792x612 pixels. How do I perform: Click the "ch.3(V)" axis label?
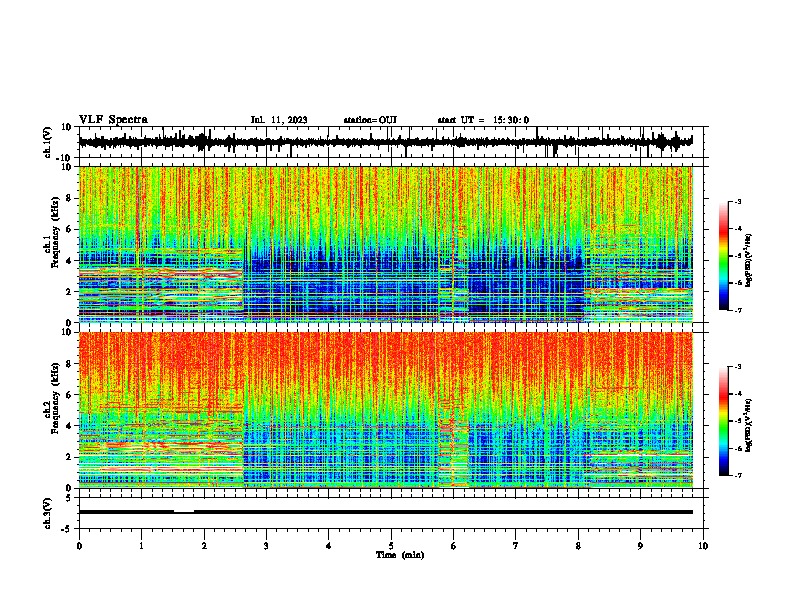48,513
